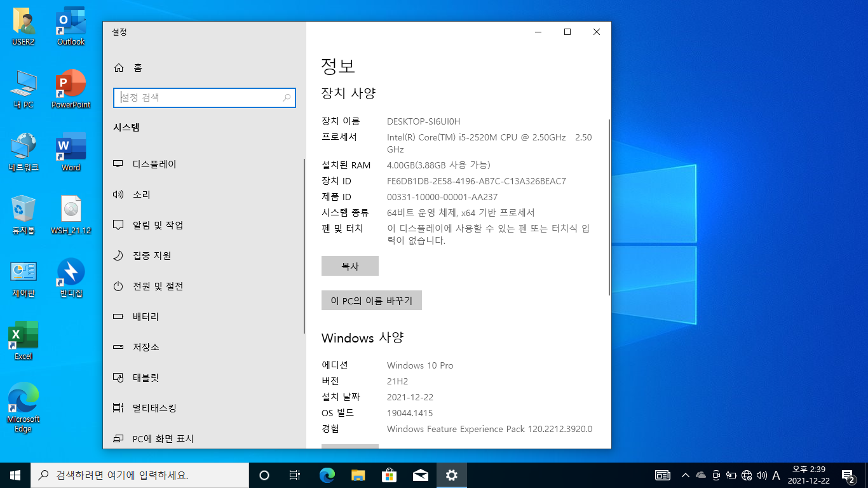This screenshot has height=488, width=868.
Task: Select the Outlook desktop shortcut
Action: pyautogui.click(x=71, y=27)
